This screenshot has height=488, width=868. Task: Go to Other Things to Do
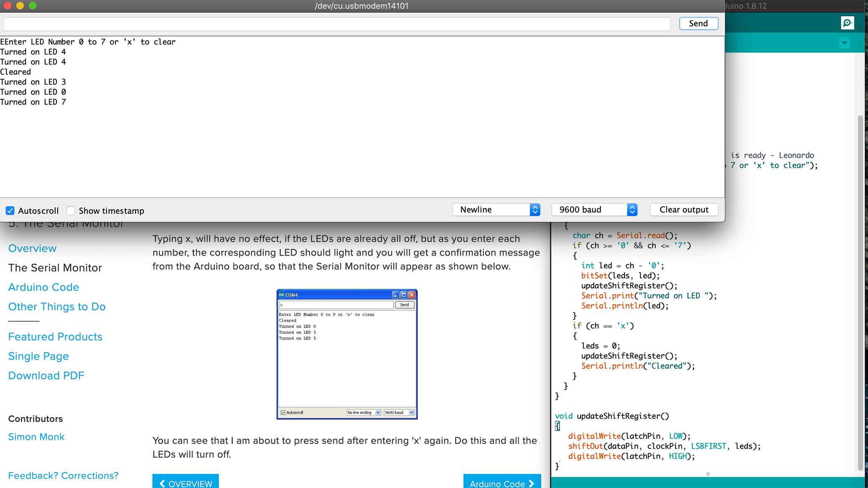(x=57, y=307)
